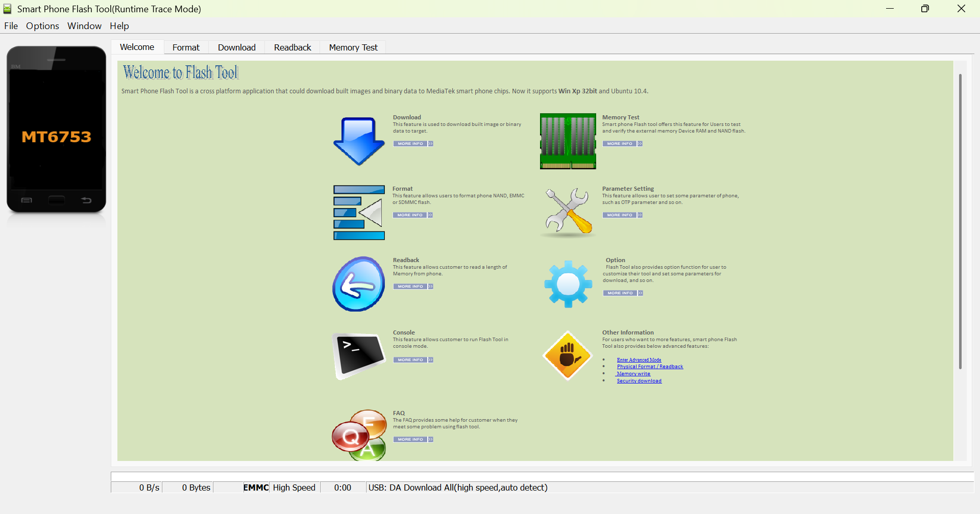Switch to the Readback tab
Image resolution: width=980 pixels, height=514 pixels.
(x=292, y=47)
